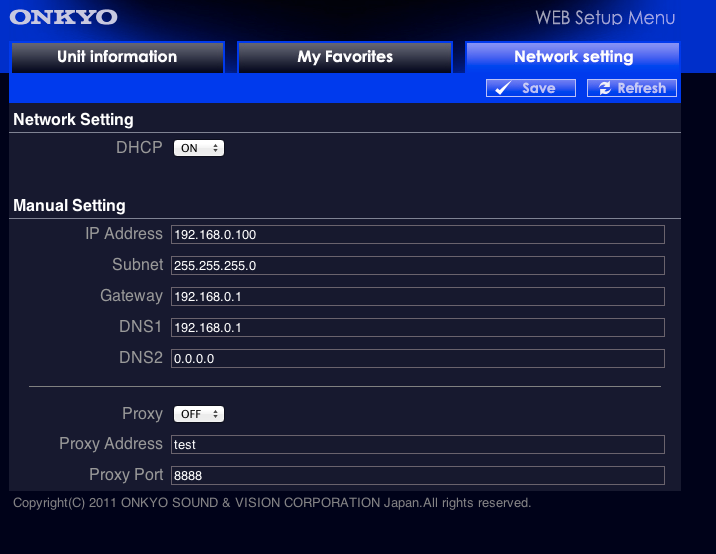The width and height of the screenshot is (716, 554).
Task: Open the Unit information tab
Action: point(117,56)
